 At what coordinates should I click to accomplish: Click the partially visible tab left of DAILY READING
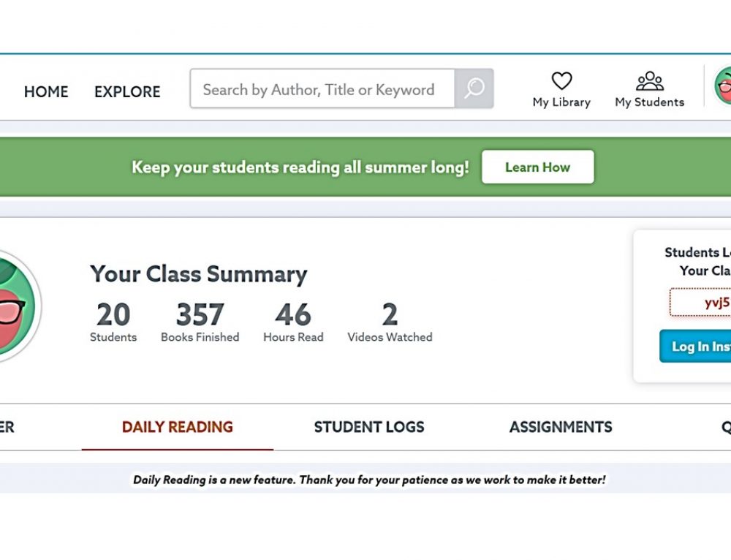coord(7,427)
